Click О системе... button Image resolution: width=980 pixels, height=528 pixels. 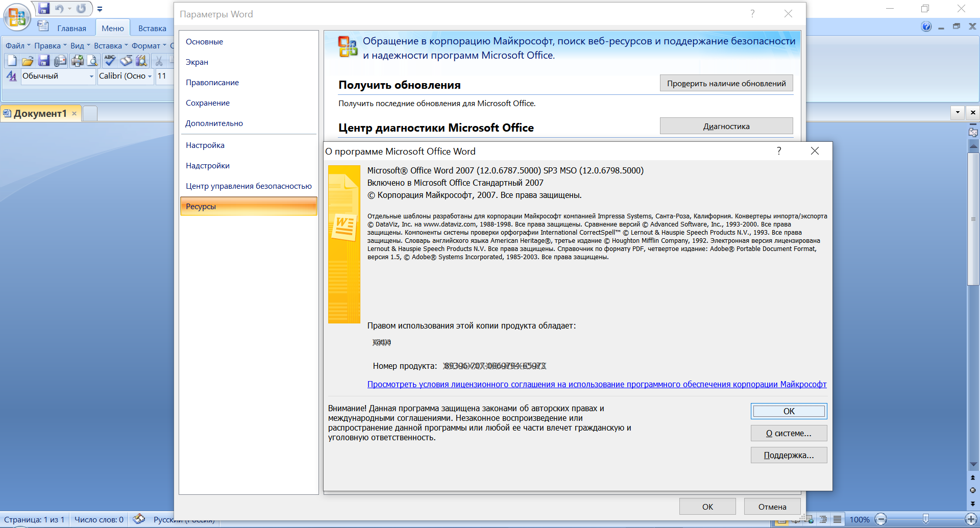789,433
